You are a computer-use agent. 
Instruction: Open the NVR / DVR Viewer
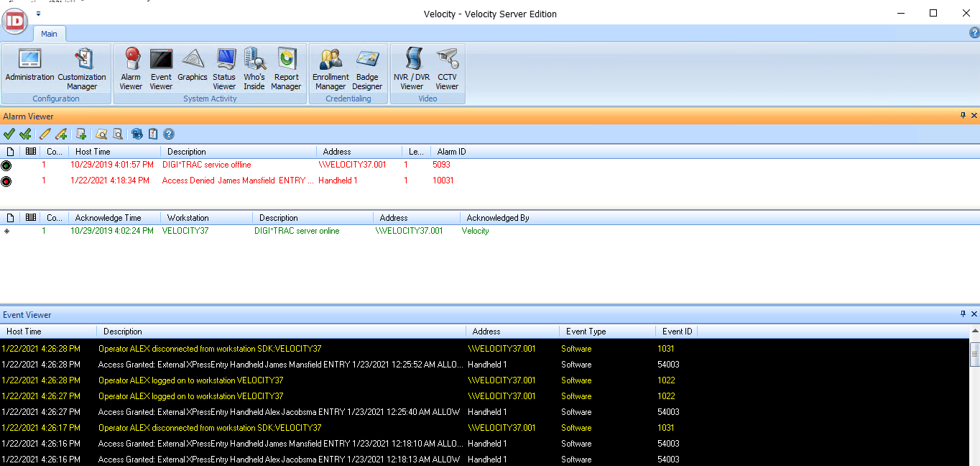coord(412,69)
